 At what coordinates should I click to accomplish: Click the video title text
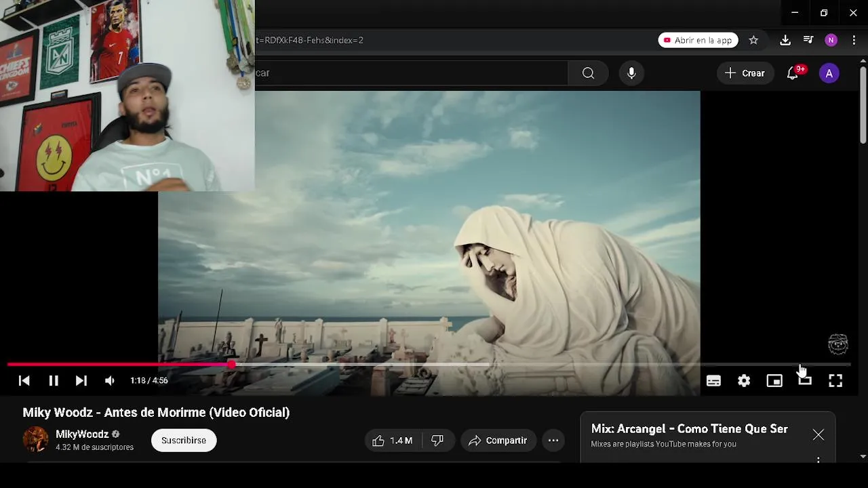coord(156,412)
